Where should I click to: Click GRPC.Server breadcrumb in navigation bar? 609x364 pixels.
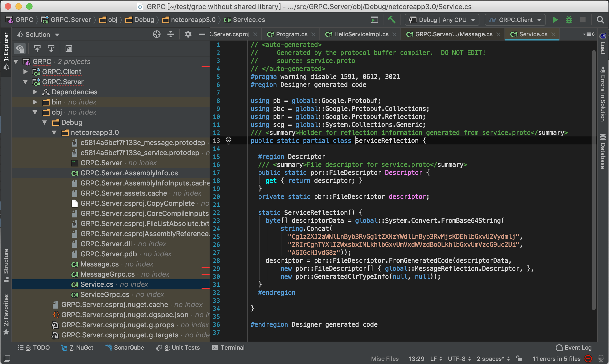coord(66,20)
